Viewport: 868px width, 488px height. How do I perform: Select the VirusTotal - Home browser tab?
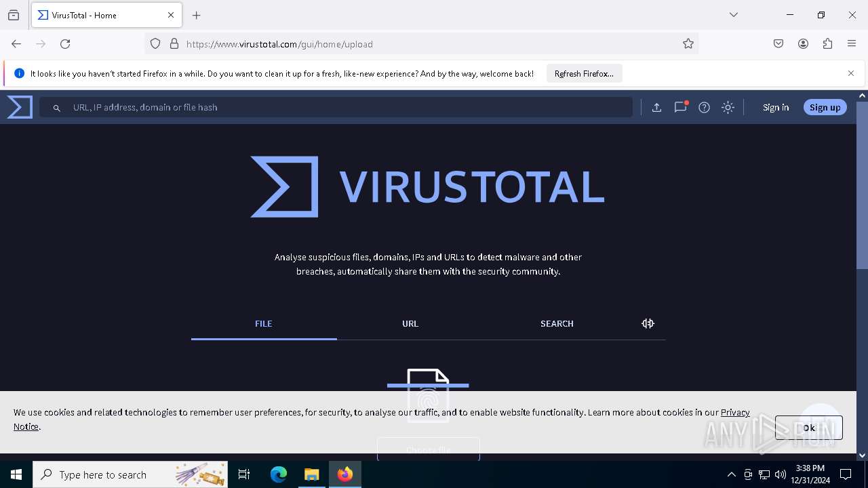pos(106,15)
